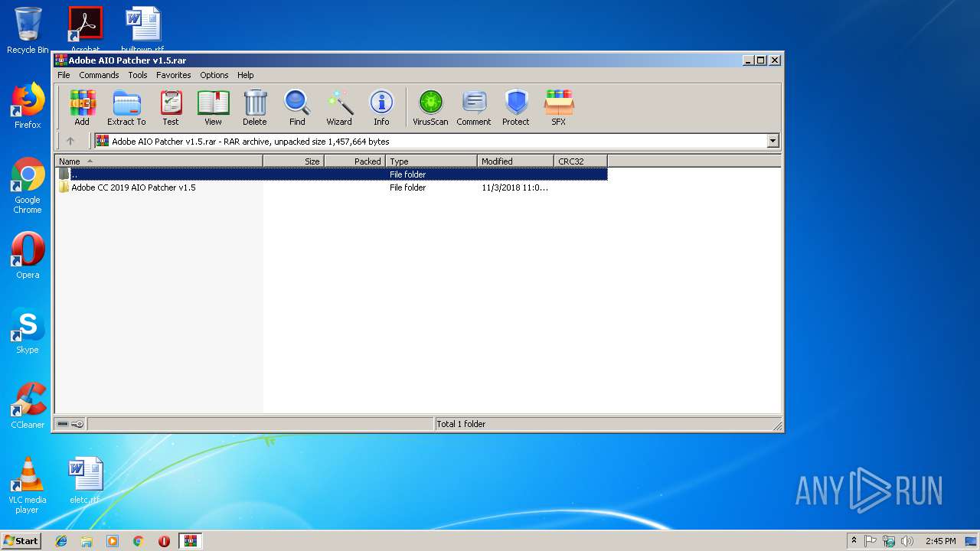Viewport: 980px width, 551px height.
Task: Click the Extract To toolbar icon
Action: (x=126, y=107)
